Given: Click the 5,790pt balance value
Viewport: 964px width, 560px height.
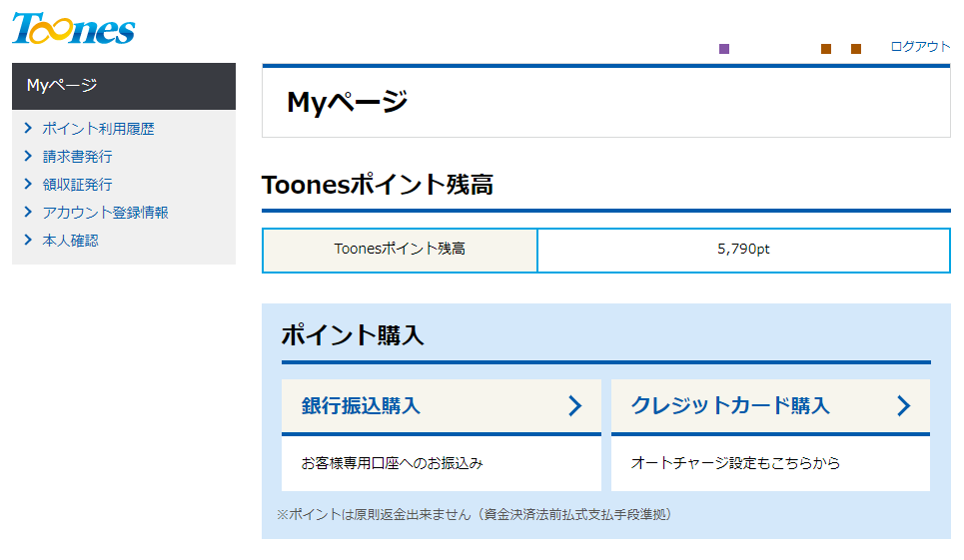Looking at the screenshot, I should pos(743,250).
